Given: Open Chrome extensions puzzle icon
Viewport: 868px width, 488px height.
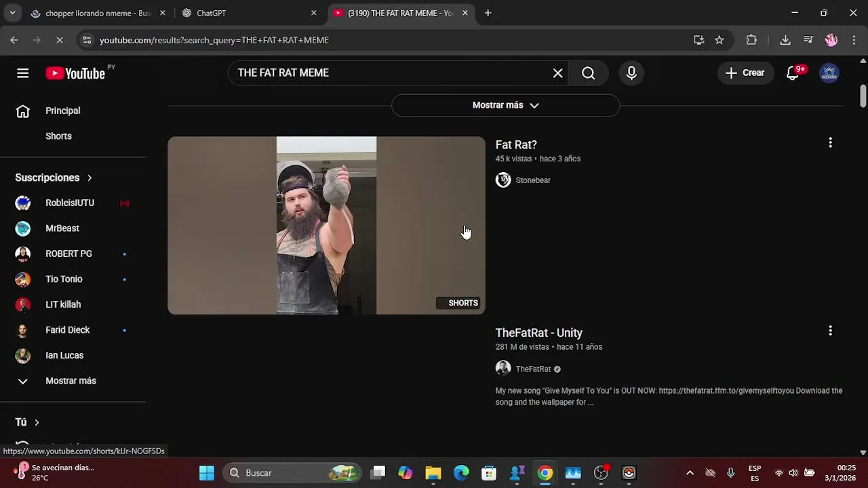Looking at the screenshot, I should (751, 40).
